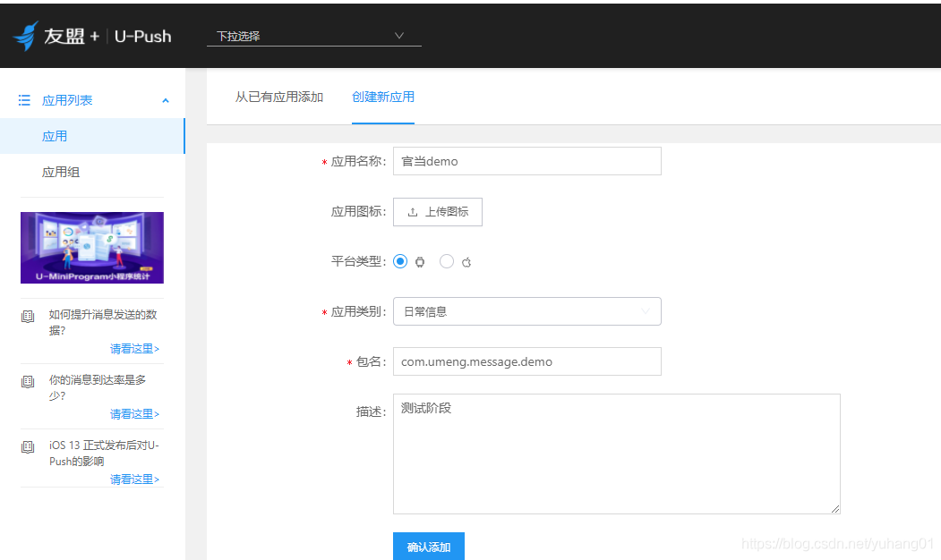Click book icon beside 如何提升消息发送的数据
This screenshot has height=560, width=941.
click(28, 316)
